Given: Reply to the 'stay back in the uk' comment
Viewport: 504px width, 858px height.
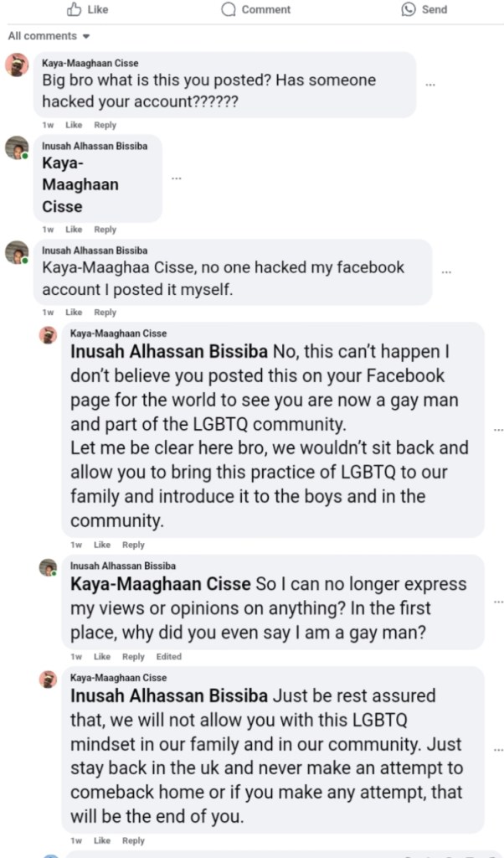Looking at the screenshot, I should point(134,840).
